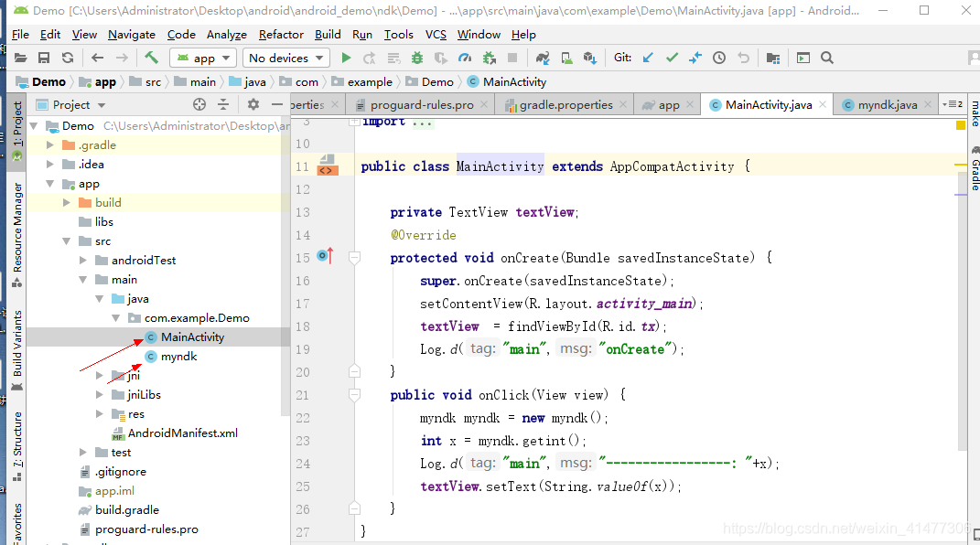Switch to gradle.properties tab

[565, 105]
